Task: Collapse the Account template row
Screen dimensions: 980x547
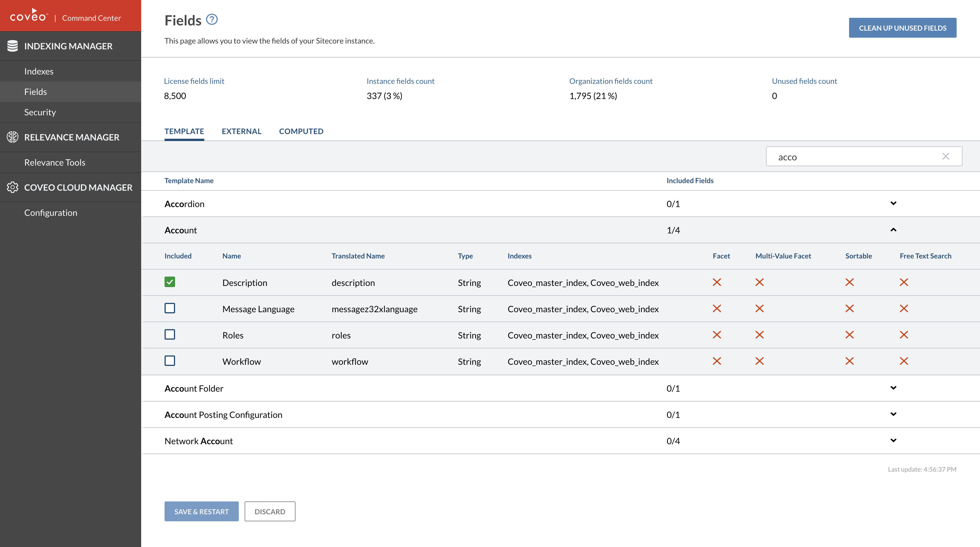Action: [x=893, y=230]
